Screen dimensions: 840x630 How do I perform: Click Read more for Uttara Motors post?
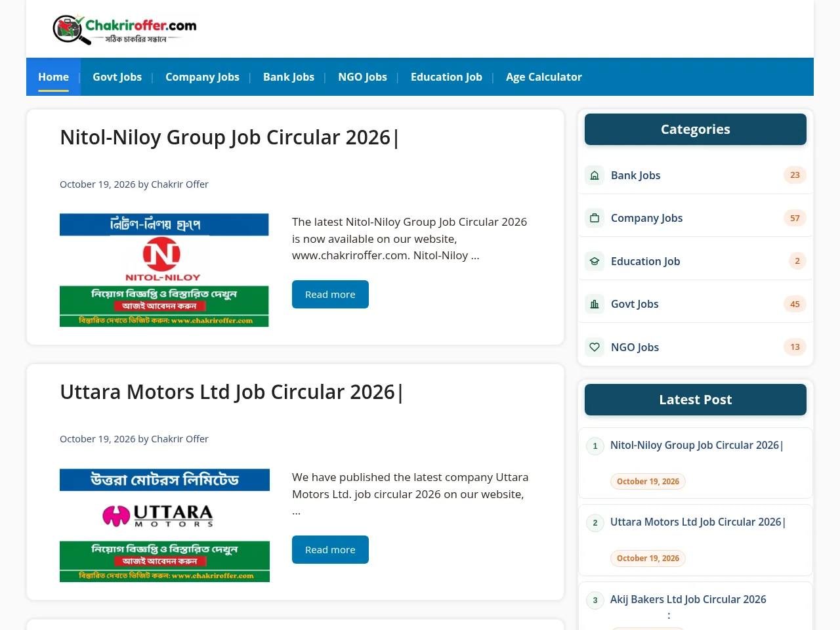pos(330,550)
